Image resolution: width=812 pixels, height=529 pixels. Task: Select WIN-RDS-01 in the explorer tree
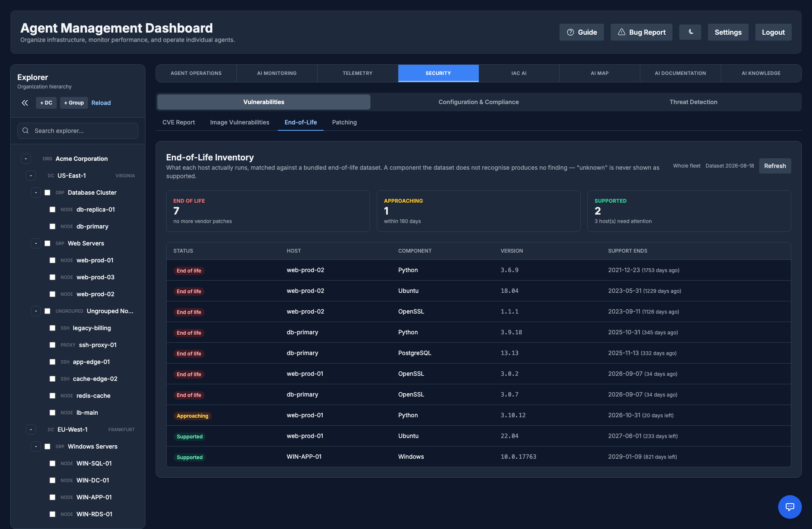(94, 514)
